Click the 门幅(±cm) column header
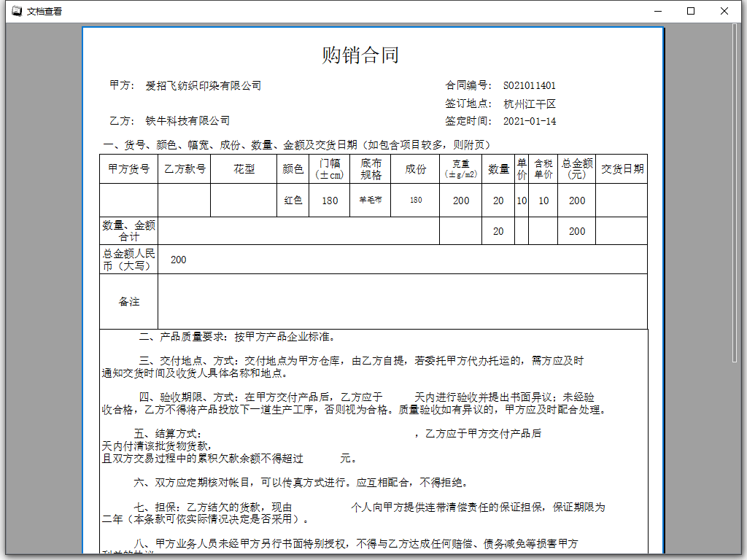This screenshot has height=560, width=747. click(329, 169)
